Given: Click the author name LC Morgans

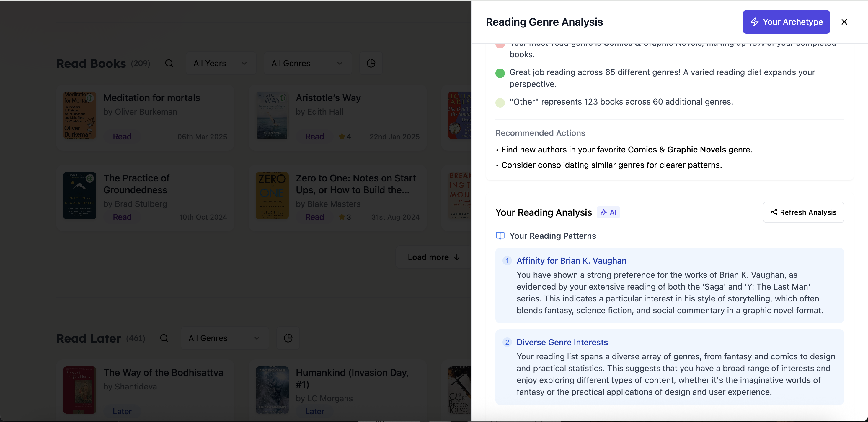Looking at the screenshot, I should (x=330, y=398).
